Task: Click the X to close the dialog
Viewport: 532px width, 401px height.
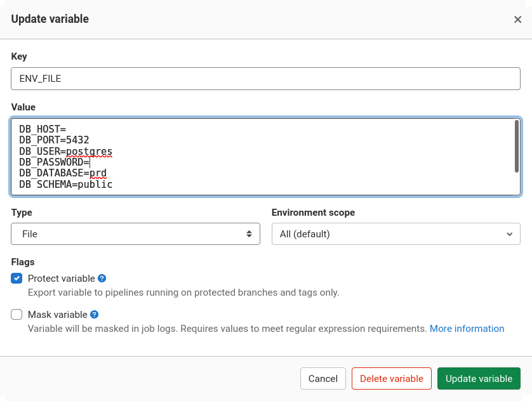Action: click(x=518, y=20)
